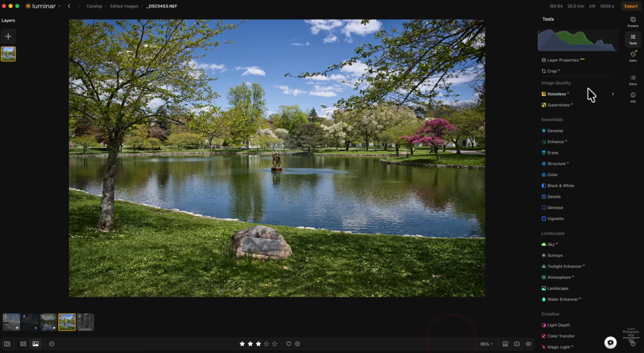Mark photo as rejected with X circle
The height and width of the screenshot is (353, 644).
[x=297, y=344]
